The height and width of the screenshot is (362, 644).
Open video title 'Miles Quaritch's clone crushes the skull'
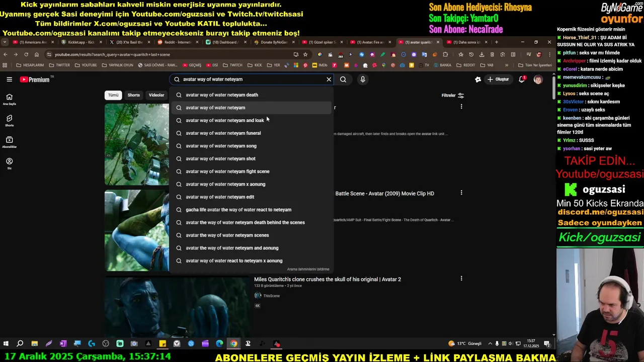coord(328,279)
